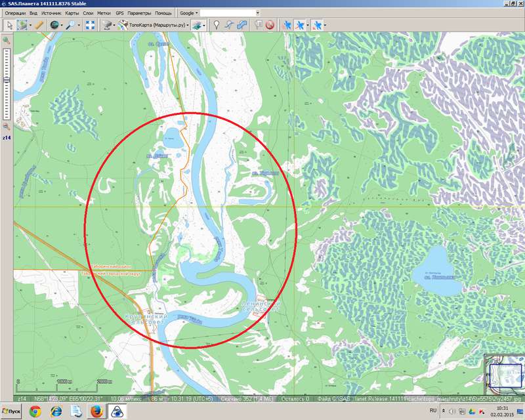The height and width of the screenshot is (420, 525).
Task: Select the add path tool icon
Action: (228, 25)
